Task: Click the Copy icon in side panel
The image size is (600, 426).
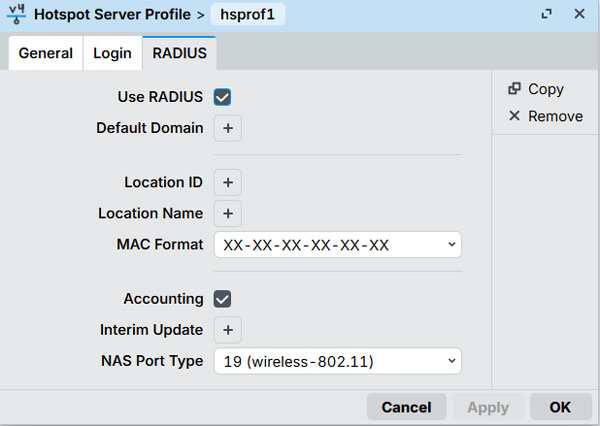Action: click(514, 89)
